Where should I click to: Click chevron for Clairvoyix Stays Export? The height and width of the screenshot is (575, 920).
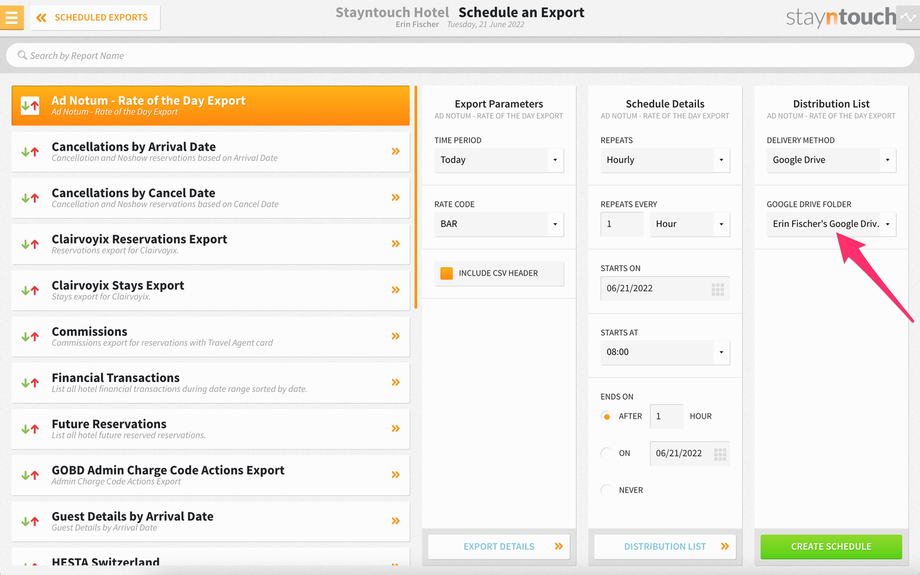(x=395, y=290)
